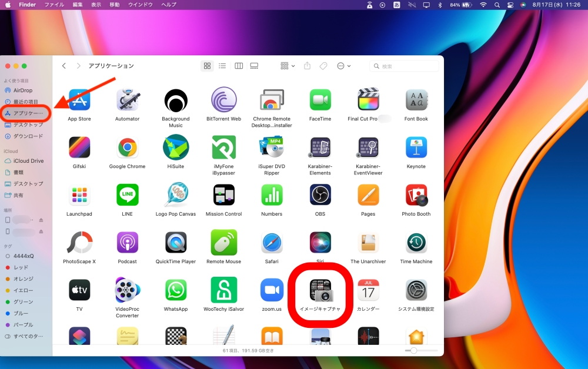Viewport: 588px width, 369px height.
Task: Open the ファイル menu
Action: click(x=54, y=5)
